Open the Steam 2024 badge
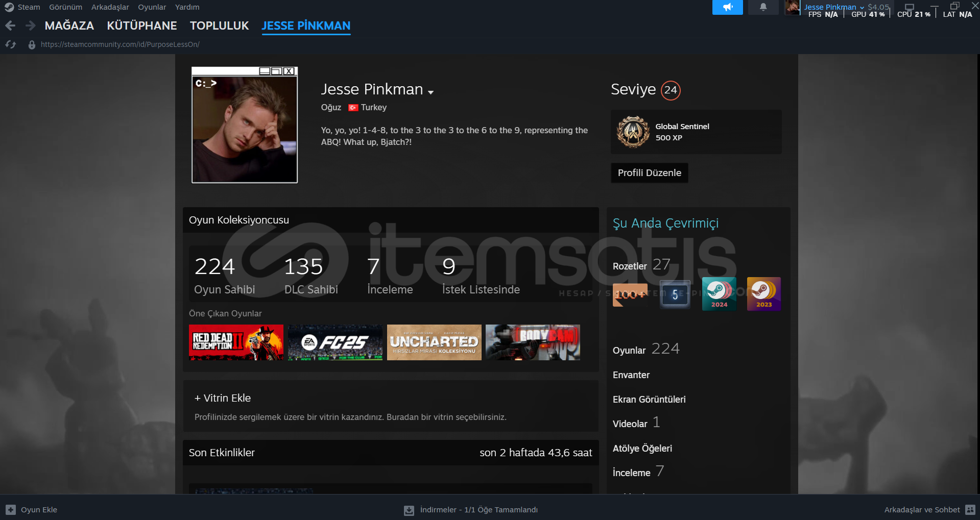 coord(720,294)
